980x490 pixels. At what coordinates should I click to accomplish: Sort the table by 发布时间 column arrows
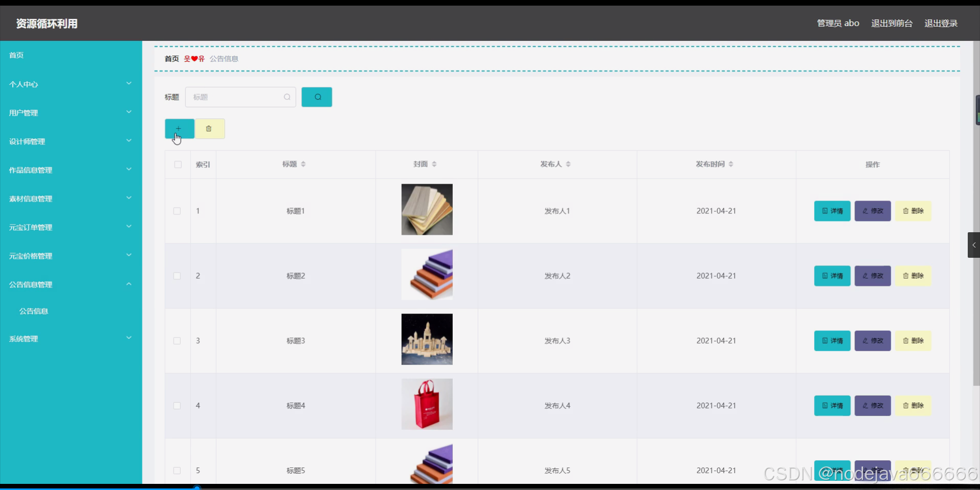[731, 164]
